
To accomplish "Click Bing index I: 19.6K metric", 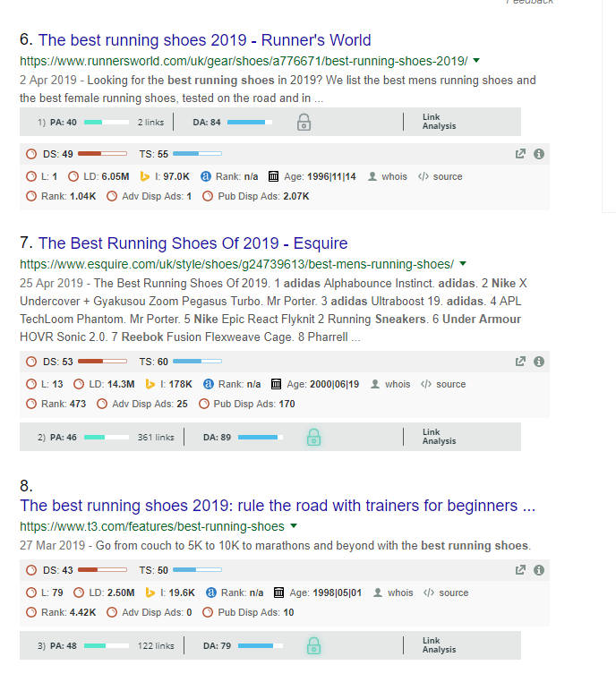I will [x=170, y=592].
